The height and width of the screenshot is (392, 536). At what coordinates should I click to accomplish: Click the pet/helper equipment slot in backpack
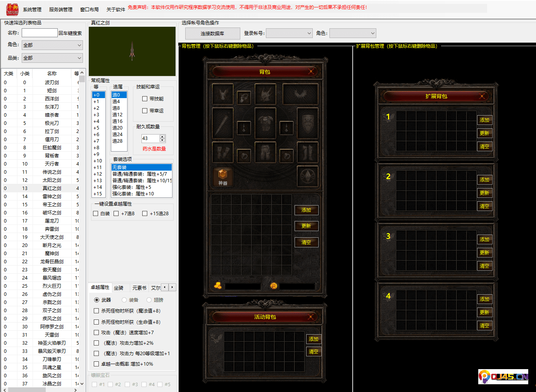(x=223, y=94)
